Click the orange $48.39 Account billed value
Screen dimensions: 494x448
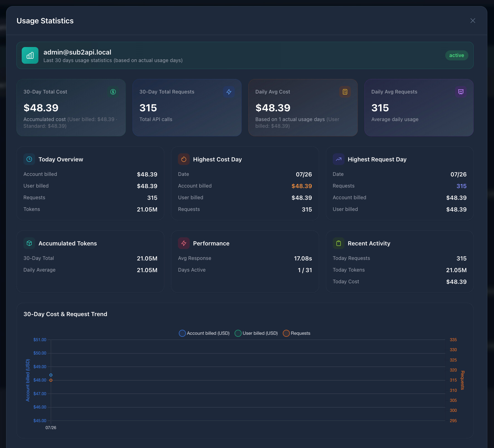click(302, 186)
